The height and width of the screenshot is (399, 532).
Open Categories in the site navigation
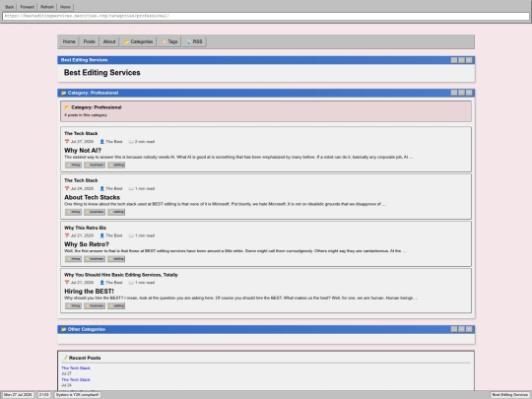tap(138, 41)
